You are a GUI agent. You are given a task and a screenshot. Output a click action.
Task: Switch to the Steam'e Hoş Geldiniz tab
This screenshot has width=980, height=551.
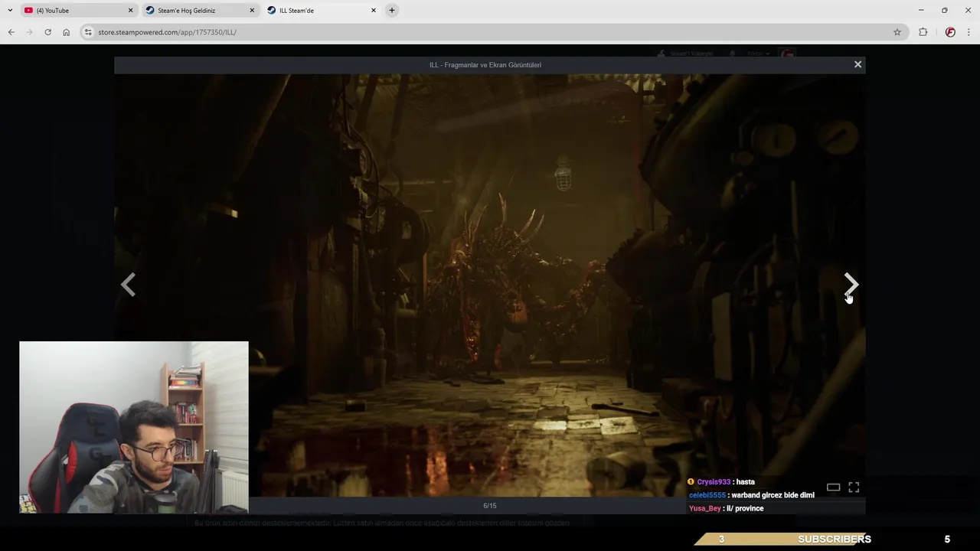(199, 11)
